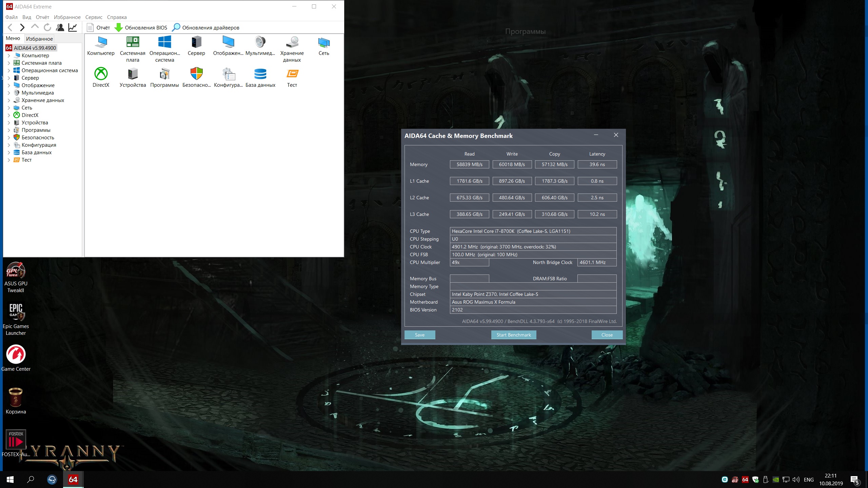The height and width of the screenshot is (488, 868).
Task: Click the refresh toolbar icon
Action: pyautogui.click(x=47, y=27)
